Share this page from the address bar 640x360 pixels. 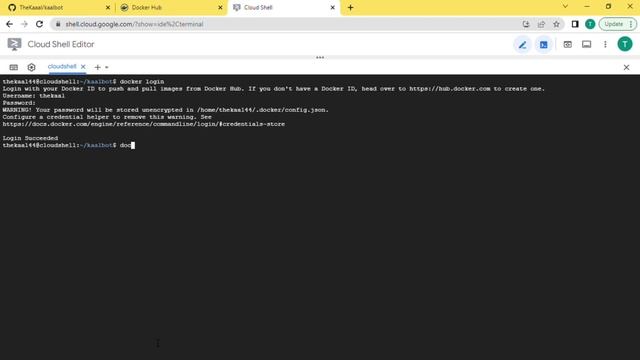click(541, 24)
